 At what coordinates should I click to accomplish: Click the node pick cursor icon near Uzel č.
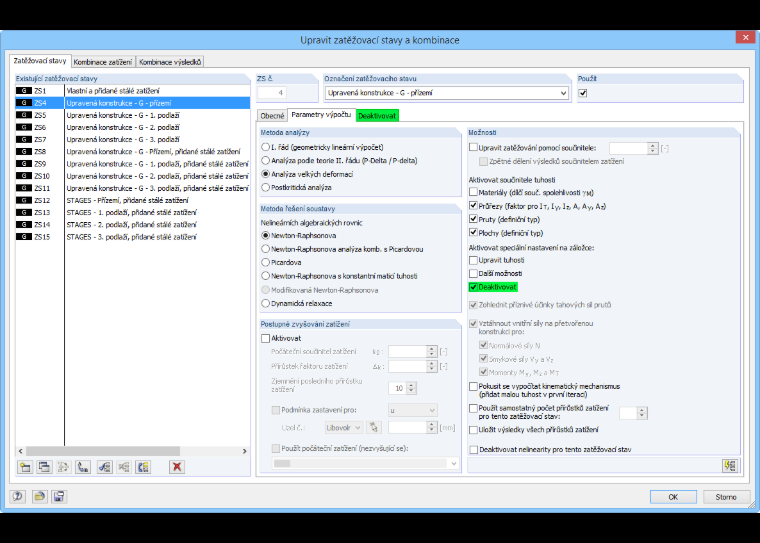pyautogui.click(x=373, y=427)
